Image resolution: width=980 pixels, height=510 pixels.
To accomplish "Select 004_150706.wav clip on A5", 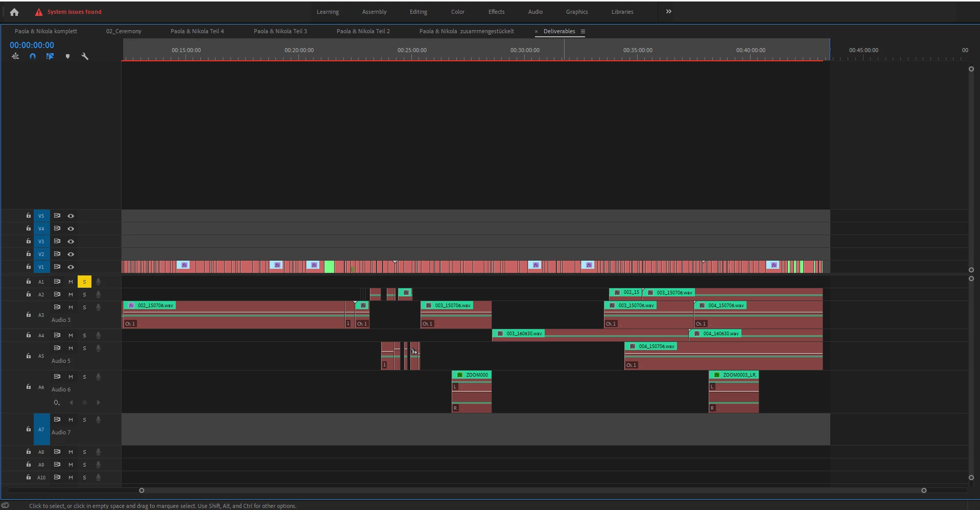I will click(724, 356).
